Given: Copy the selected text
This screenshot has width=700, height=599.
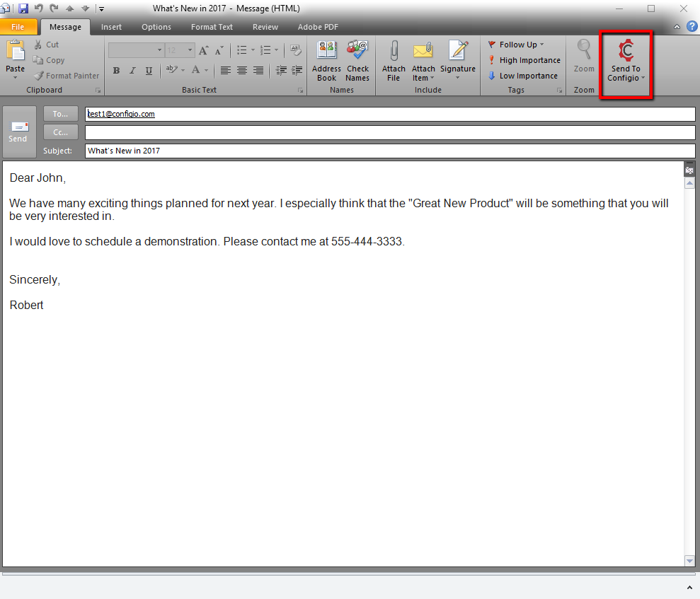Looking at the screenshot, I should tap(49, 60).
